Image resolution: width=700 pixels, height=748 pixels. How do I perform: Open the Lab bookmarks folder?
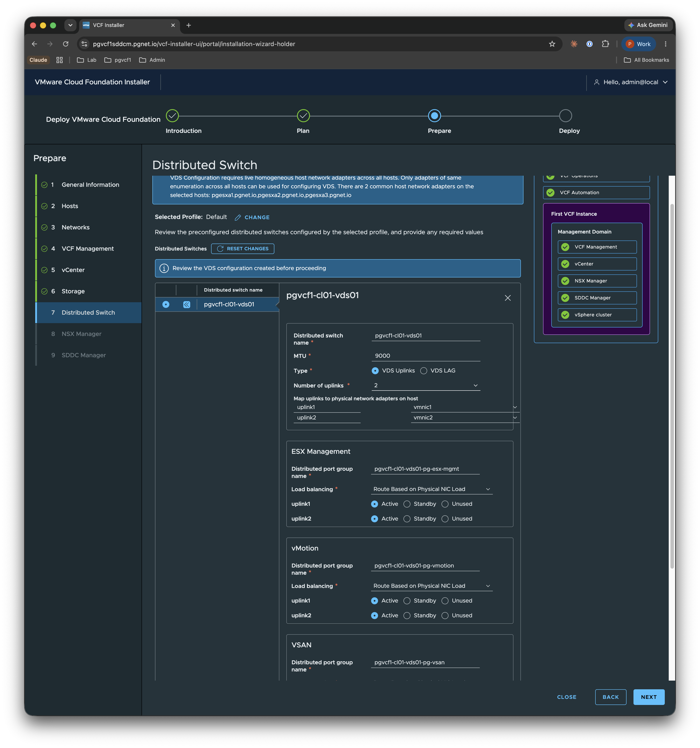pyautogui.click(x=87, y=60)
